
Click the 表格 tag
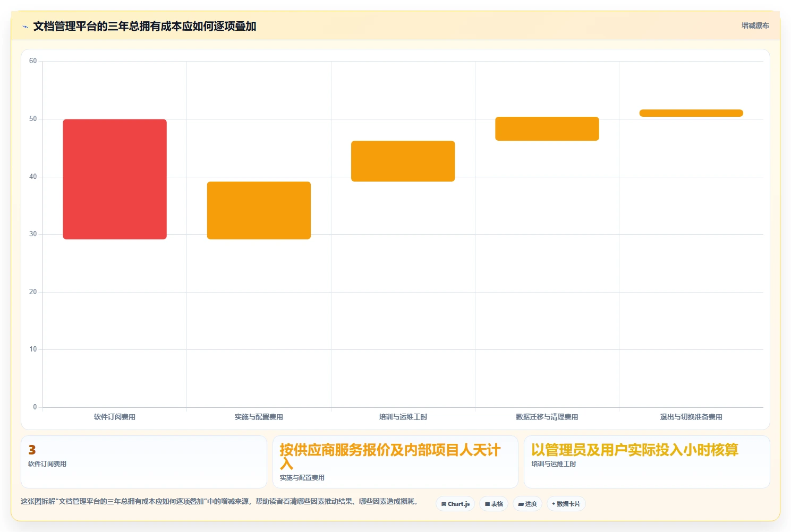coord(494,504)
